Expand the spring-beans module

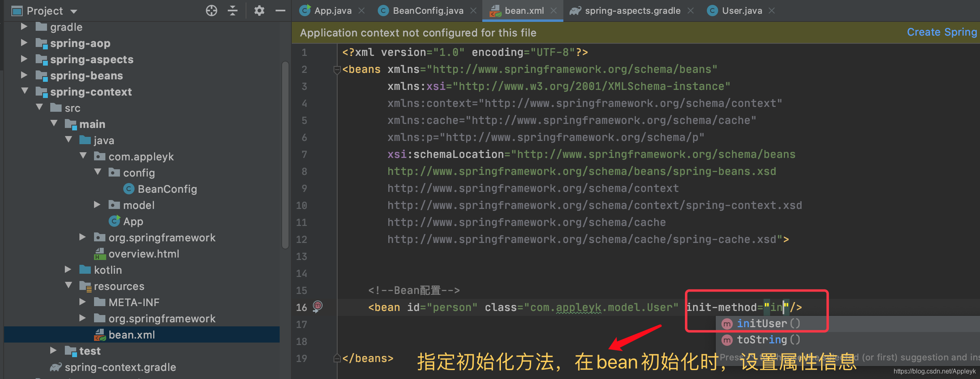click(24, 75)
